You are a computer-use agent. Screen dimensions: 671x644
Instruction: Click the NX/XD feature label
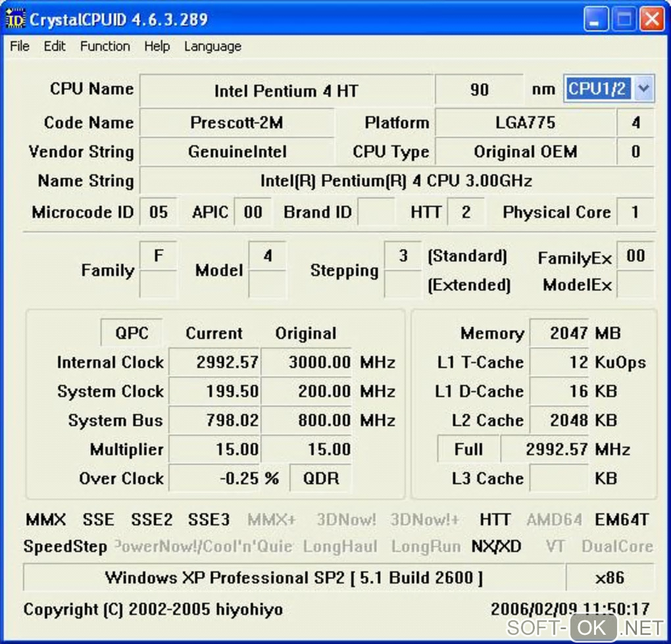click(x=497, y=547)
